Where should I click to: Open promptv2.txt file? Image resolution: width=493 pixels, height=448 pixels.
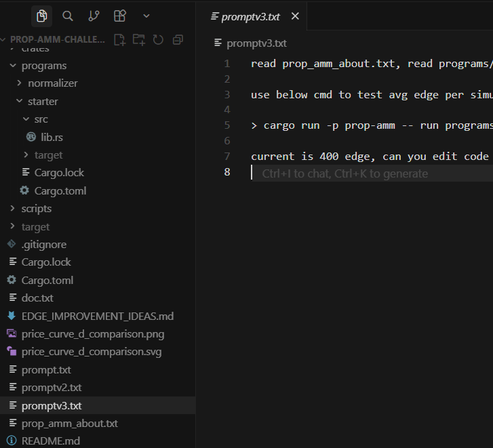point(52,388)
